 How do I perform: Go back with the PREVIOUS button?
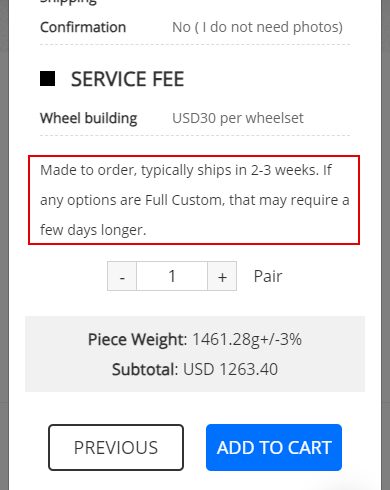click(x=116, y=447)
